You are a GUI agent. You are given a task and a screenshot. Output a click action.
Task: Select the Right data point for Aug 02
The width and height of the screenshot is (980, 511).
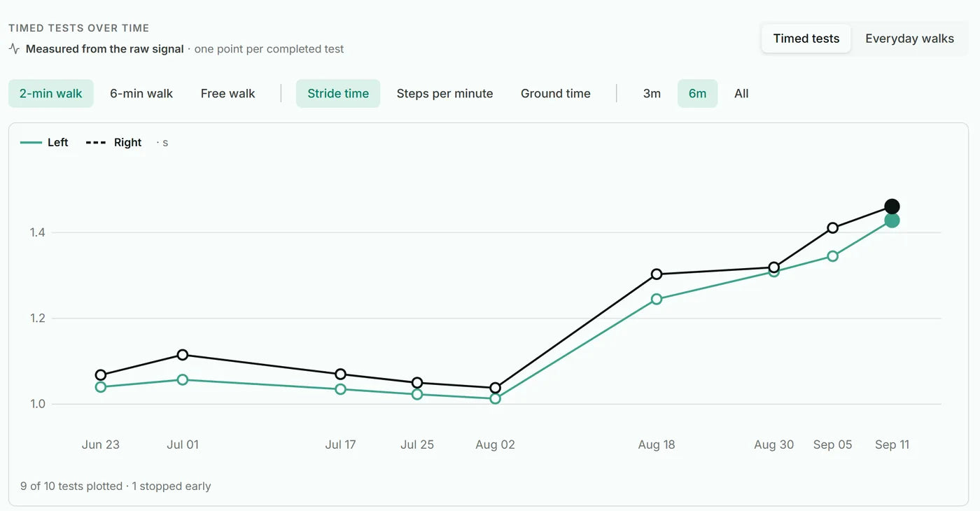coord(496,388)
